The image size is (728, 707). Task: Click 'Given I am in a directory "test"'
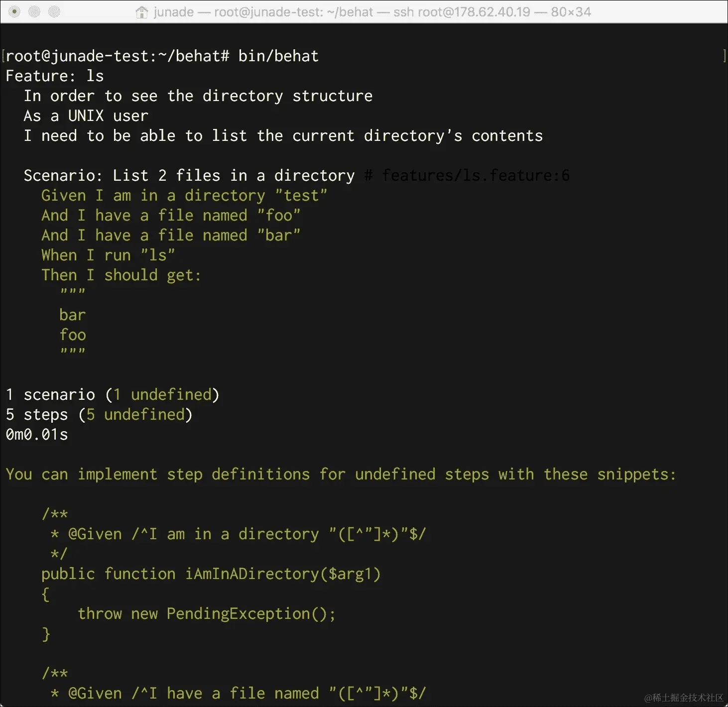[x=184, y=195]
